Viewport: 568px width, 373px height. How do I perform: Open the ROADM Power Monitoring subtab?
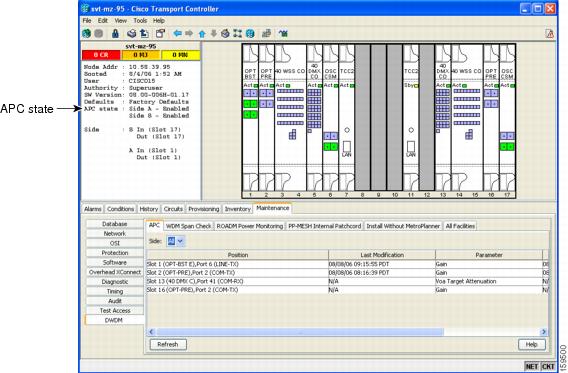[250, 226]
